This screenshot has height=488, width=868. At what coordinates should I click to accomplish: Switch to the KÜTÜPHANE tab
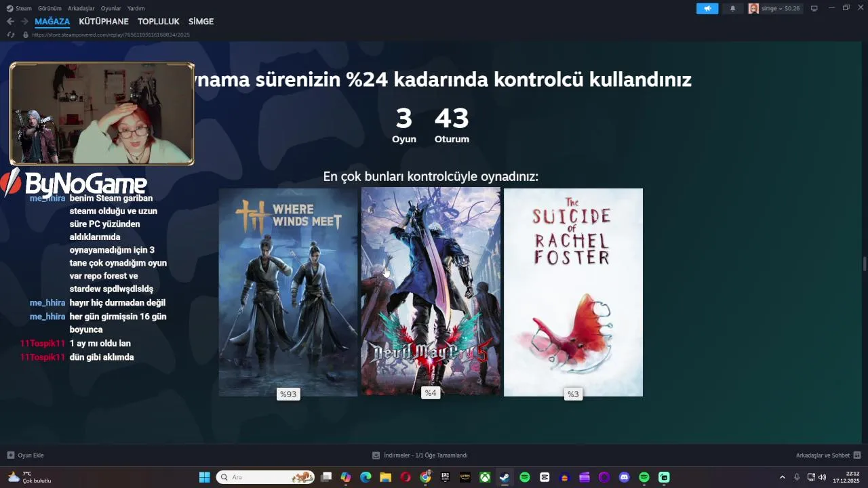104,22
